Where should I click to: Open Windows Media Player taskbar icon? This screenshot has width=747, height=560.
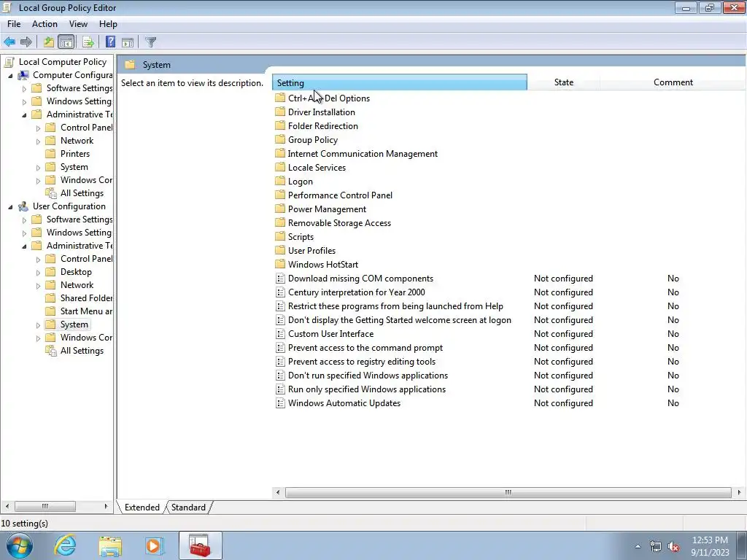(x=154, y=545)
